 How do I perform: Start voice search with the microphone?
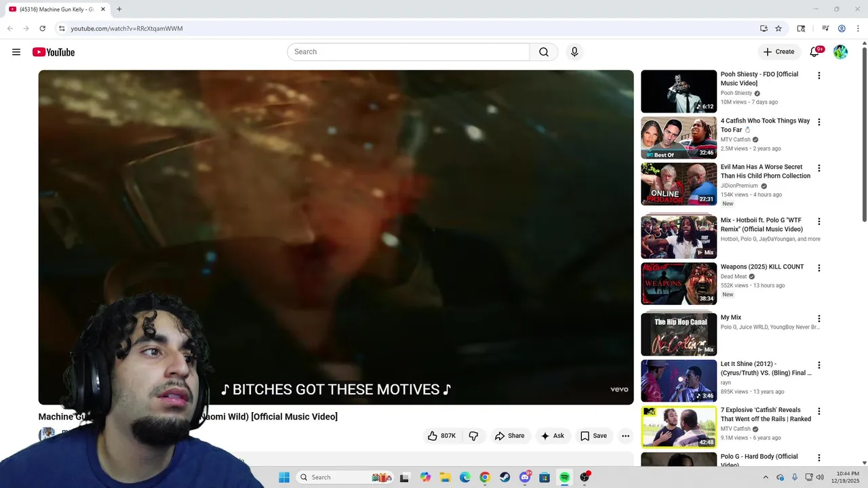[x=574, y=52]
